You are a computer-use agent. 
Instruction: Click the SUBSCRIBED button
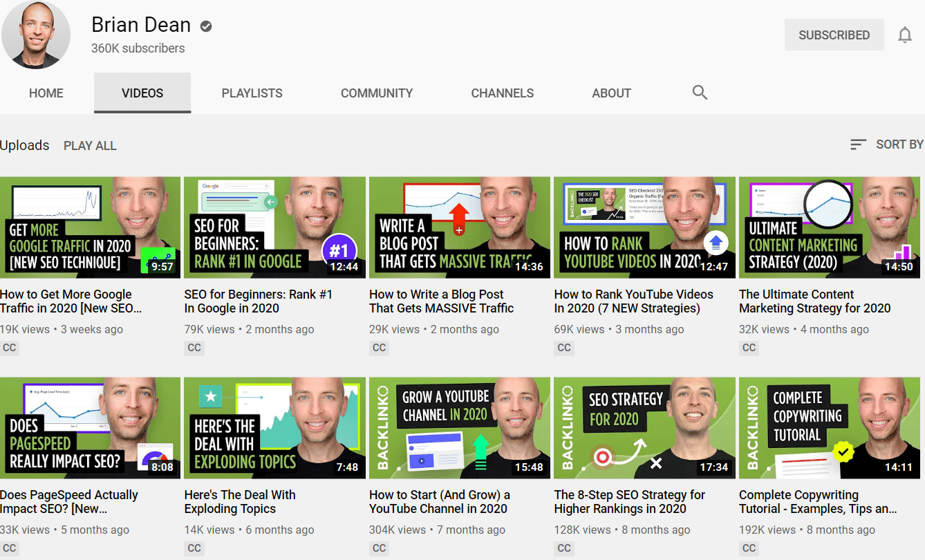click(x=834, y=35)
